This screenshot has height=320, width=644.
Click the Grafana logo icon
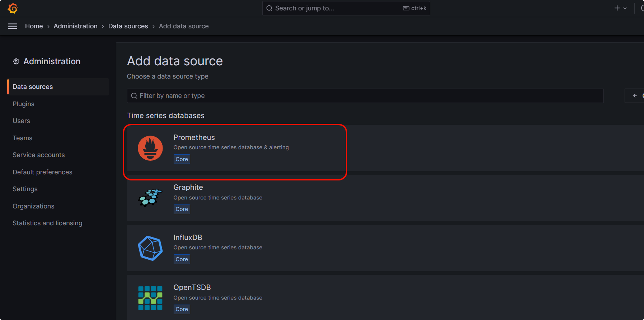13,8
